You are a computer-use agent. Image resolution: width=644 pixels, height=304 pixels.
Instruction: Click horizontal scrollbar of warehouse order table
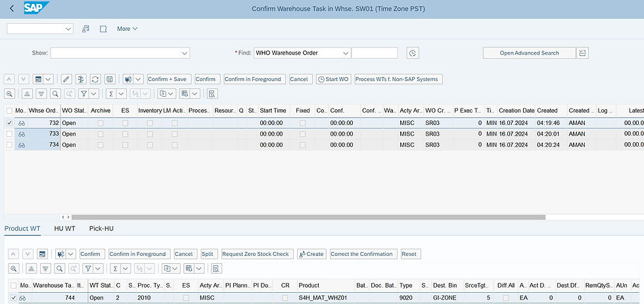tap(308, 217)
